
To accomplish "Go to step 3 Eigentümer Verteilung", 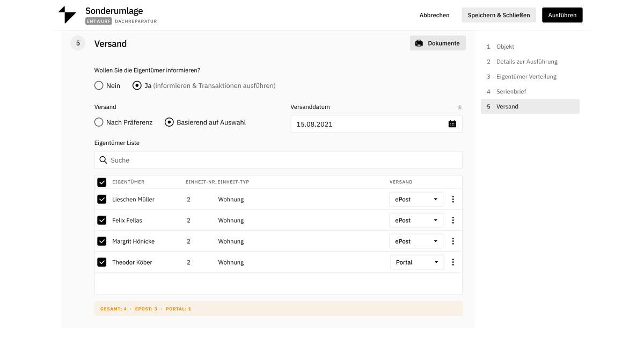I will (530, 77).
